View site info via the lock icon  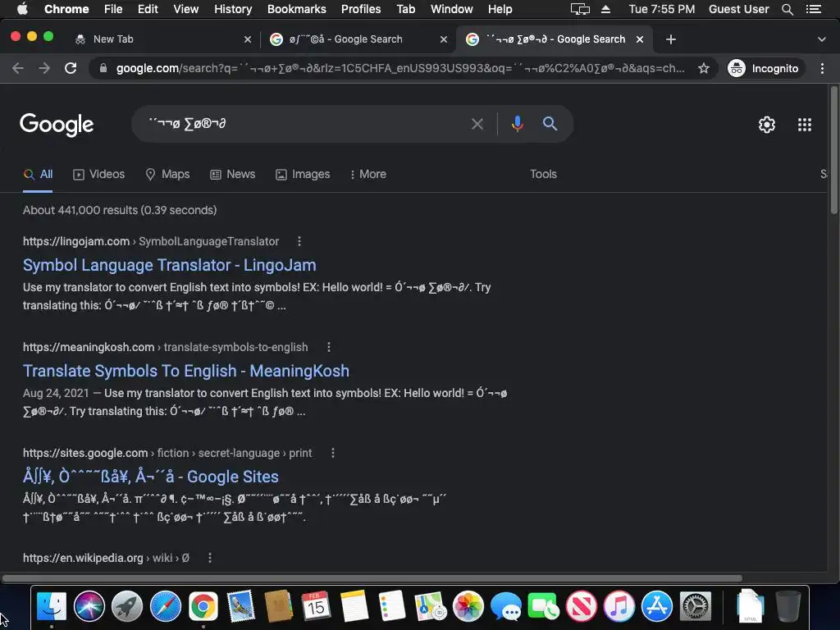103,69
